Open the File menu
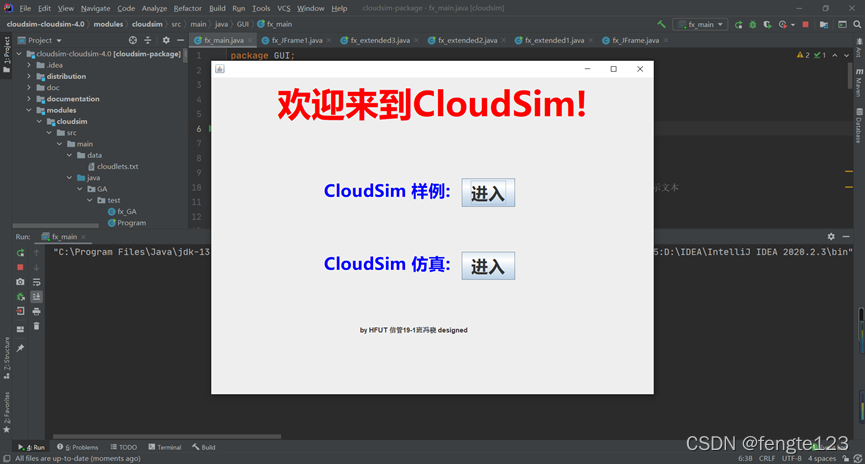Screen dimensions: 865x464 [25, 8]
